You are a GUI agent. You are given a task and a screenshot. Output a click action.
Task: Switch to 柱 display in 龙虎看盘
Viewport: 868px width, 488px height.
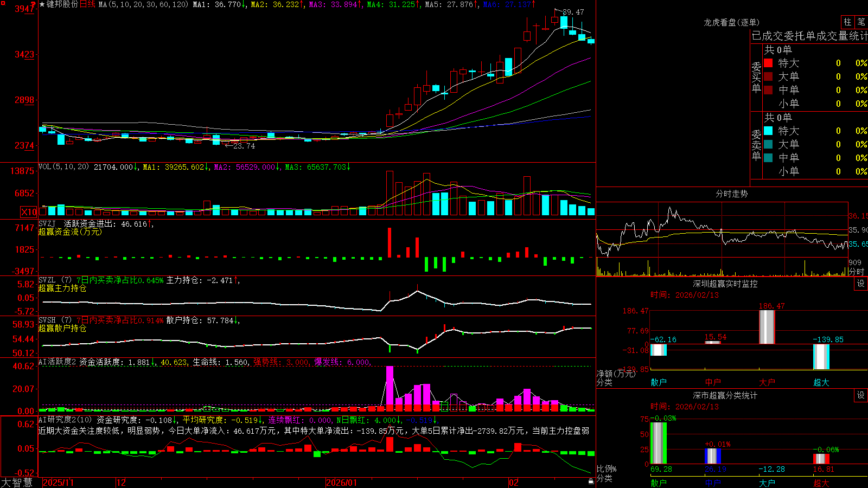[847, 22]
